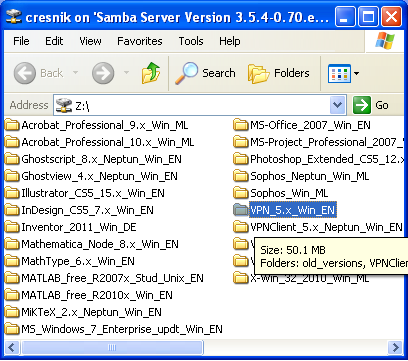Open the Forward history dropdown arrow
This screenshot has width=408, height=361.
click(126, 72)
